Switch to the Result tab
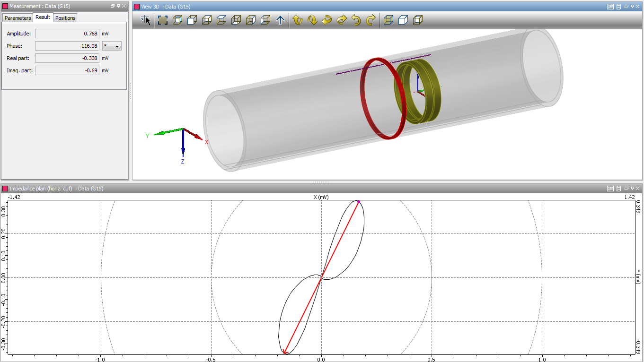The image size is (644, 362). (43, 17)
